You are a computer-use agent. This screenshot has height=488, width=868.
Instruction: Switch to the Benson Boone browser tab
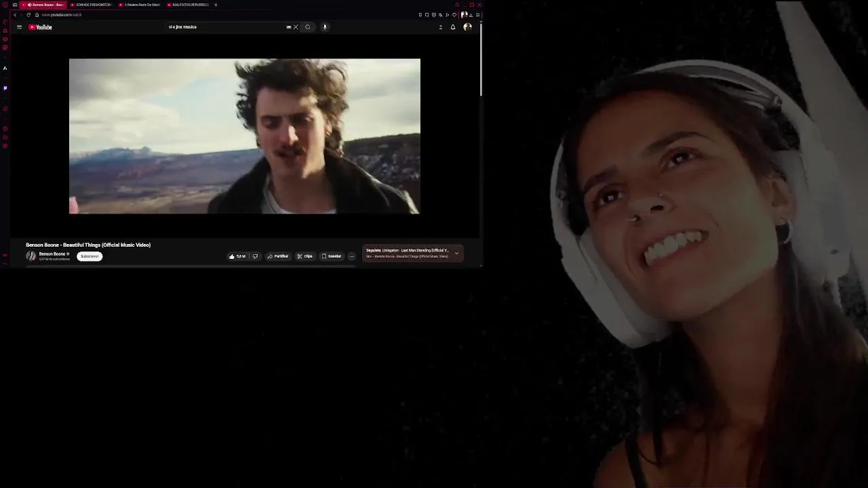43,5
